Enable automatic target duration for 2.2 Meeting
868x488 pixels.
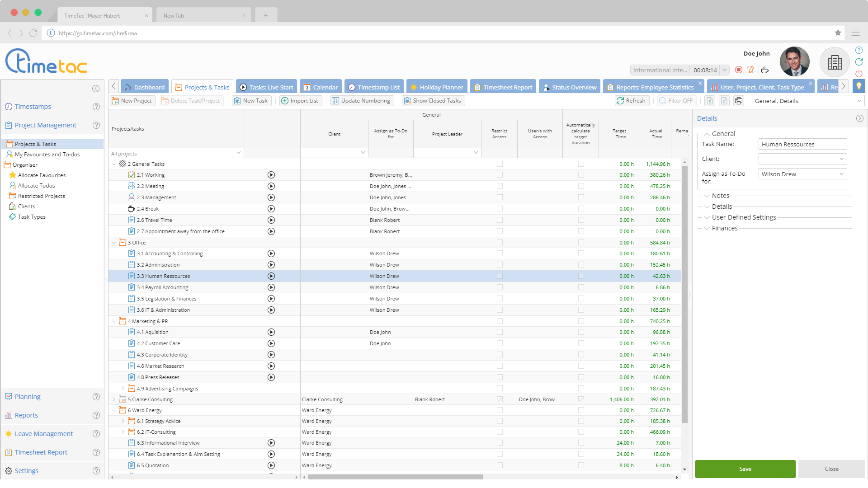pos(580,186)
